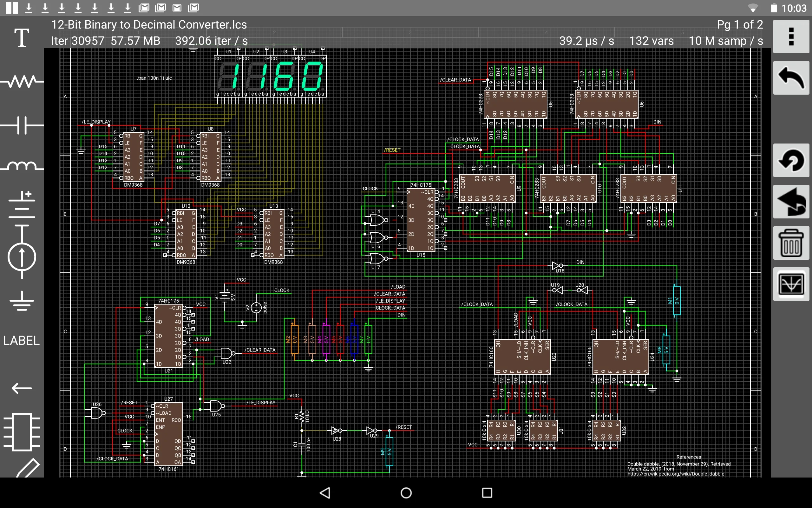Select the U1 seven-segment display
This screenshot has height=508, width=812.
[228, 77]
